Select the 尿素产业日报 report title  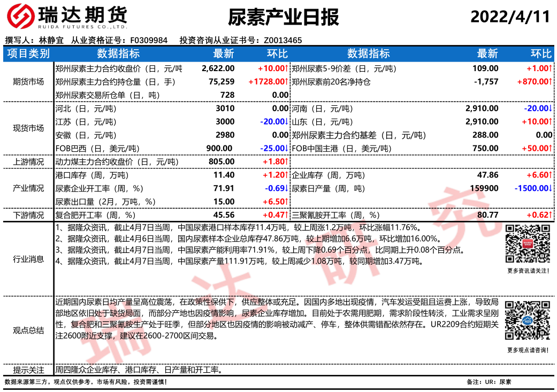click(284, 17)
